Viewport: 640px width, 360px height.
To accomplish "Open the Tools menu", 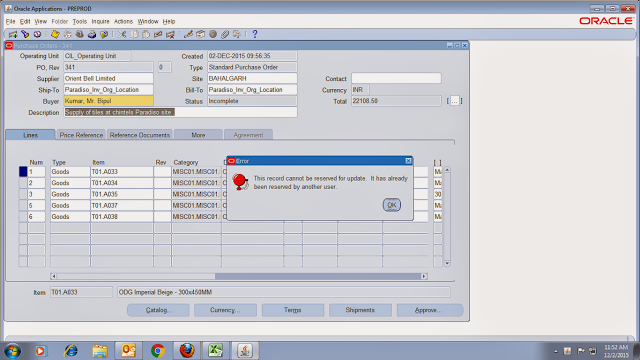I will pos(80,22).
